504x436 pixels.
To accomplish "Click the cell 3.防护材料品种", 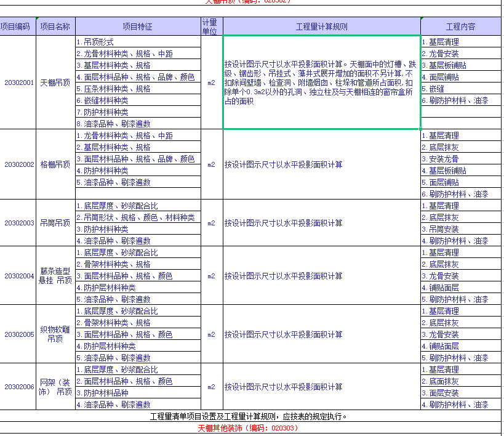I will coord(138,393).
